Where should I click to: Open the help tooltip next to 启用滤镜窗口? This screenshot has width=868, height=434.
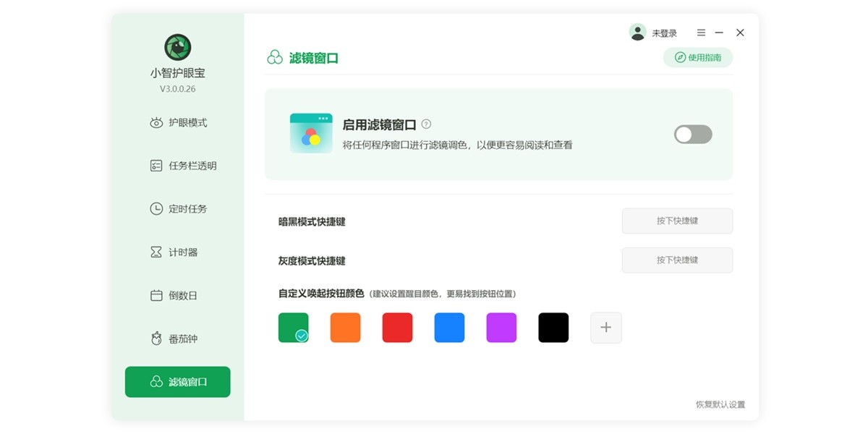[427, 124]
